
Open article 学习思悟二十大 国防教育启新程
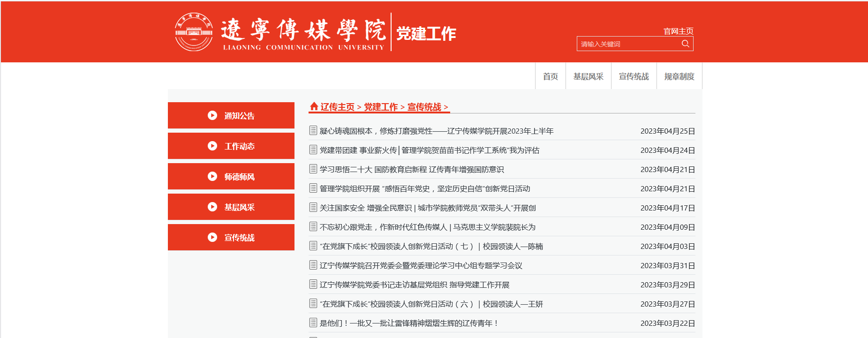(x=411, y=169)
